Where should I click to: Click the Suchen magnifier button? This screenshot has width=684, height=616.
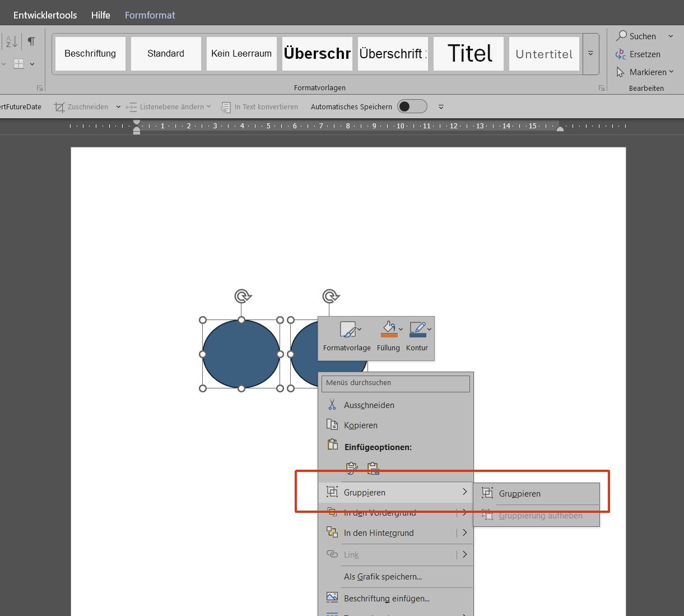(x=636, y=36)
